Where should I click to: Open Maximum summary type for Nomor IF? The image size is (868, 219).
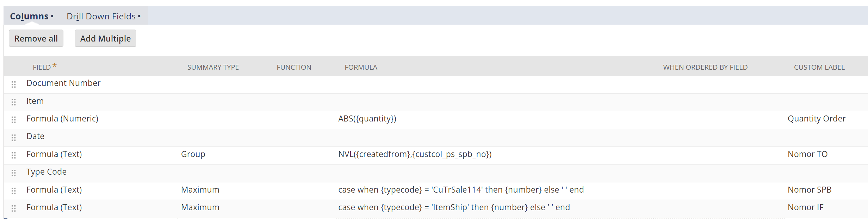tap(200, 207)
